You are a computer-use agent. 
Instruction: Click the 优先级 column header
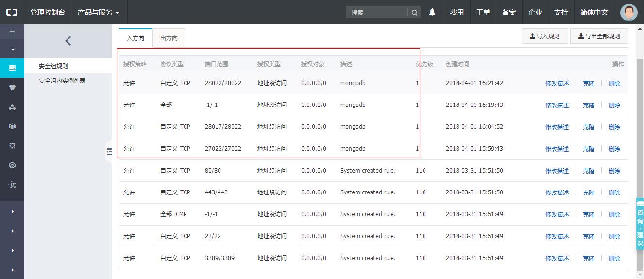click(424, 64)
